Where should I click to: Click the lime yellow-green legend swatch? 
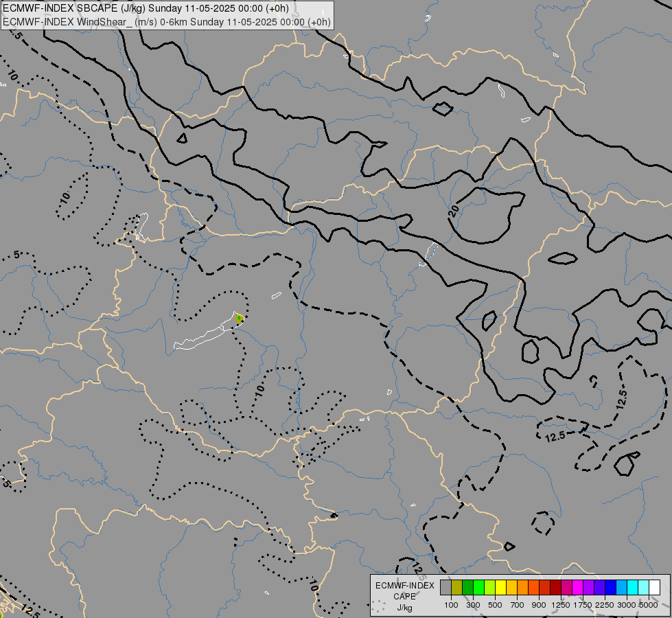pyautogui.click(x=490, y=588)
